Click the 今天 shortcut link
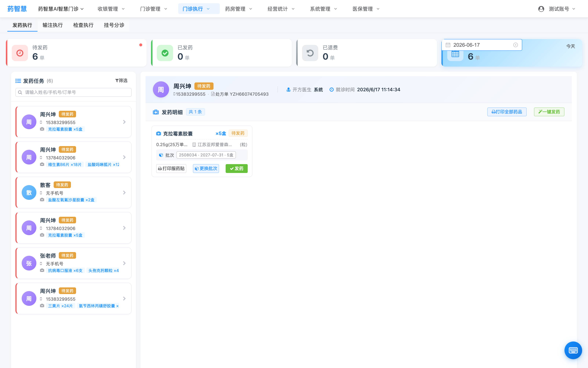This screenshot has height=368, width=588. click(571, 46)
